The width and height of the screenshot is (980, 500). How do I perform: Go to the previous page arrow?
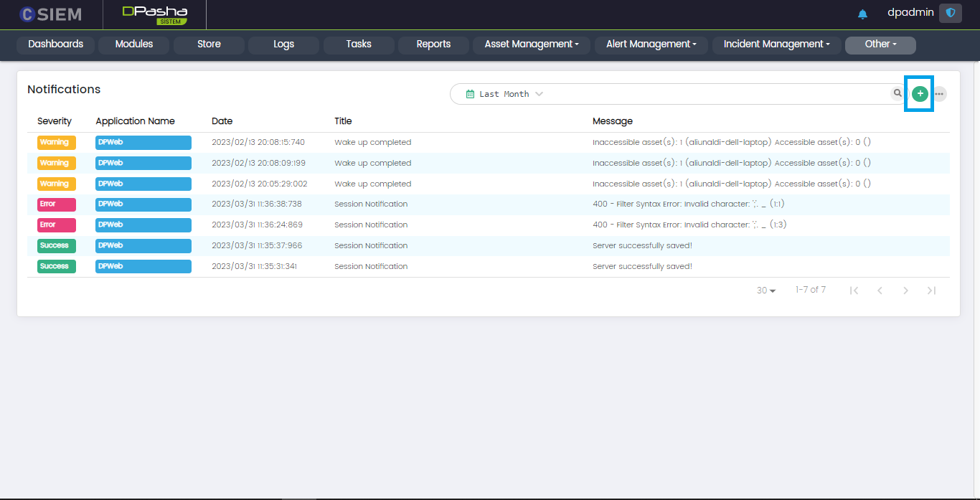point(880,291)
